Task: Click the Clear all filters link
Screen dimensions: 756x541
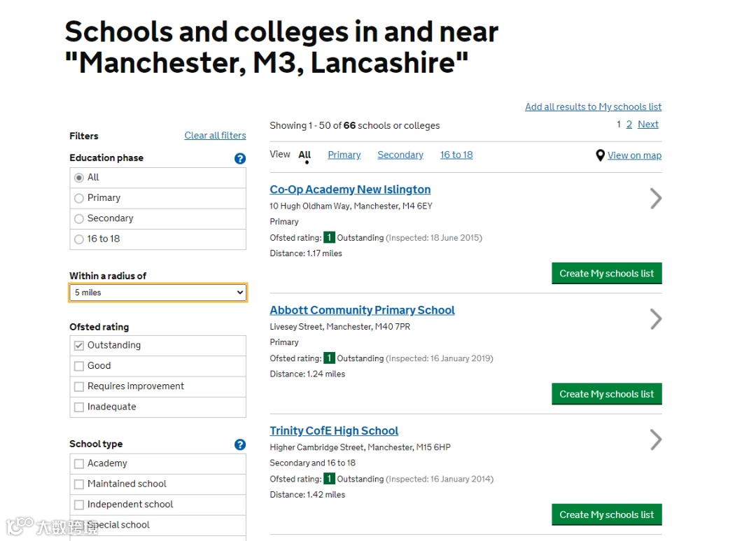Action: [x=215, y=136]
